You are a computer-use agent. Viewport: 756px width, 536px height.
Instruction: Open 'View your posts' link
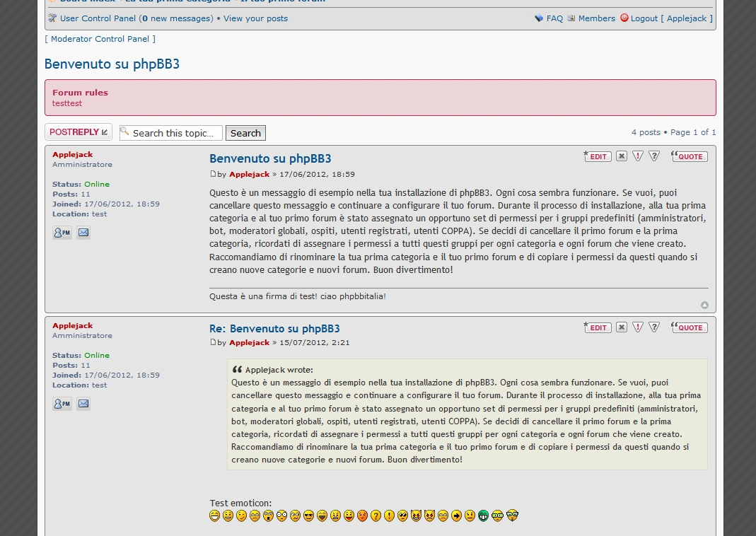(x=255, y=18)
